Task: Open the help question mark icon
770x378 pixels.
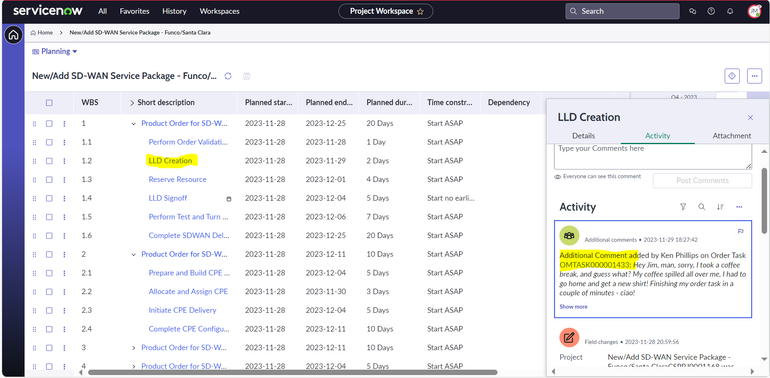Action: (x=711, y=11)
